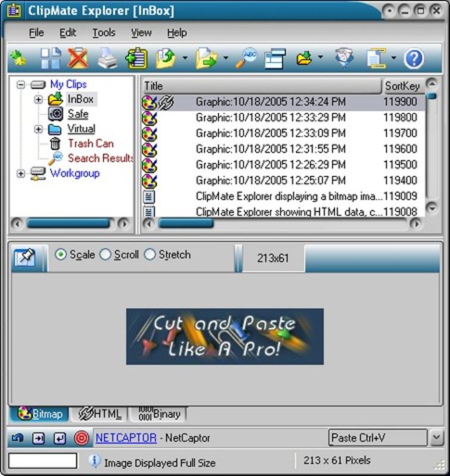
Task: Open the copy-to-collection dropdown arrow
Action: (185, 57)
